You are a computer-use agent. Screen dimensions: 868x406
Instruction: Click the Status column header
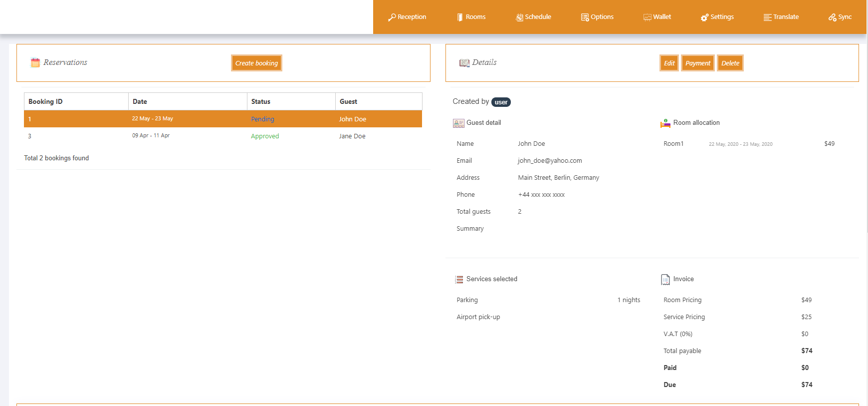[x=291, y=101]
